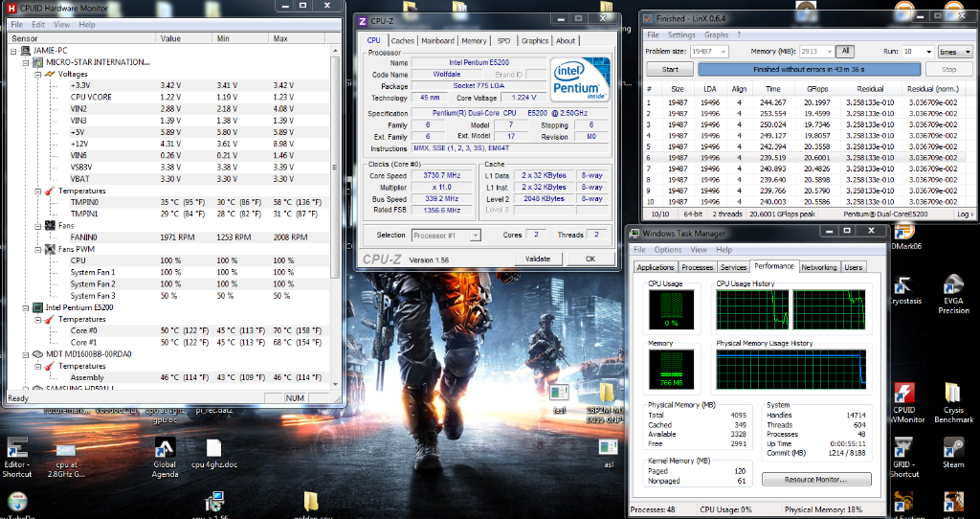Screen dimensions: 980x519
Task: Open the View menu in HWMonitor
Action: [x=61, y=24]
